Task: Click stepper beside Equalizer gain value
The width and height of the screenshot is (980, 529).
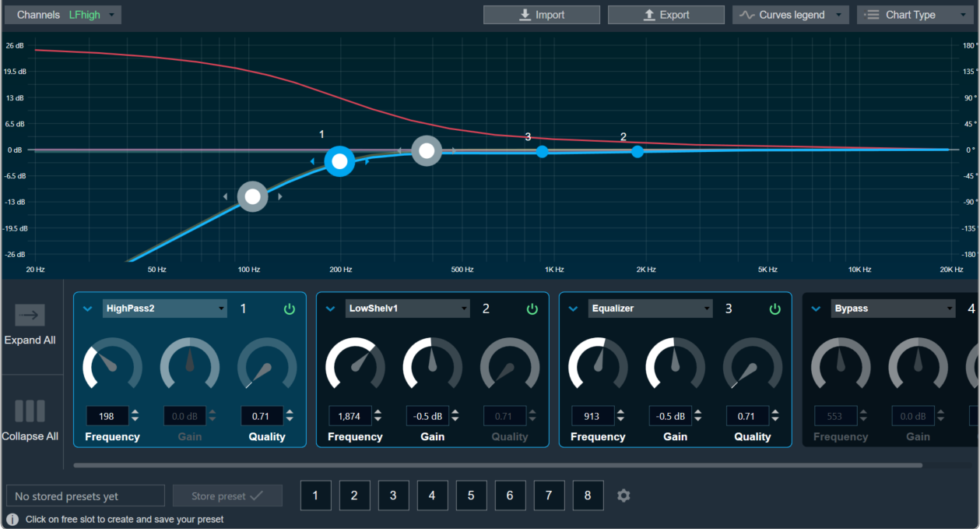Action: tap(698, 416)
